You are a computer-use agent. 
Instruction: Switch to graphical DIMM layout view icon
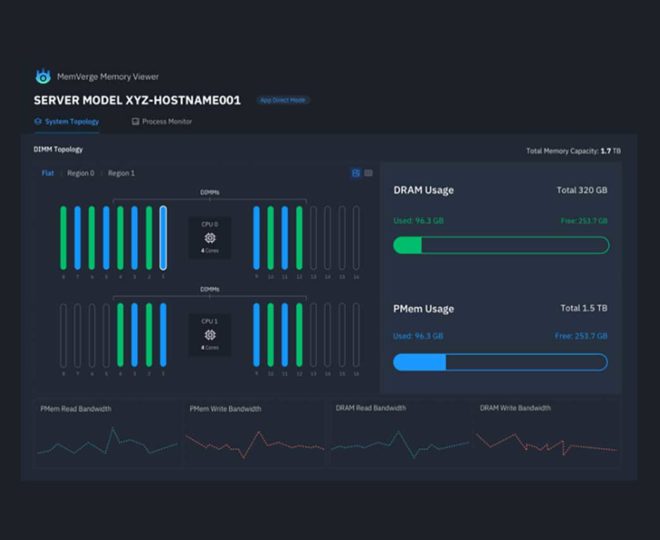356,173
